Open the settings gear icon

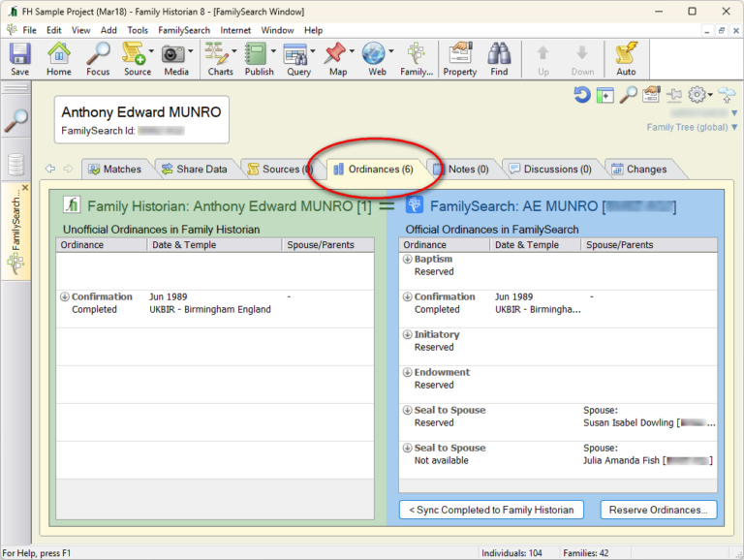tap(697, 95)
